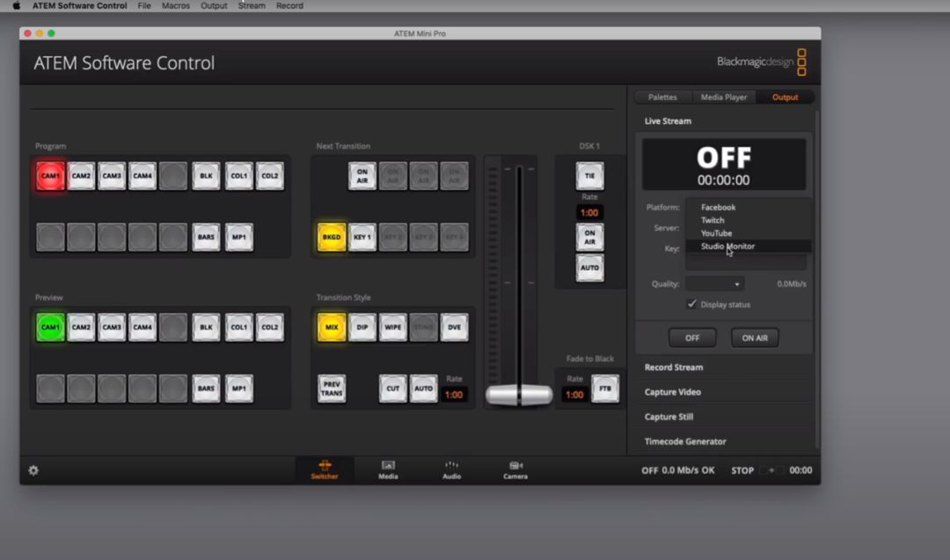Viewport: 950px width, 560px height.
Task: Select the WIPE transition style
Action: pos(392,328)
